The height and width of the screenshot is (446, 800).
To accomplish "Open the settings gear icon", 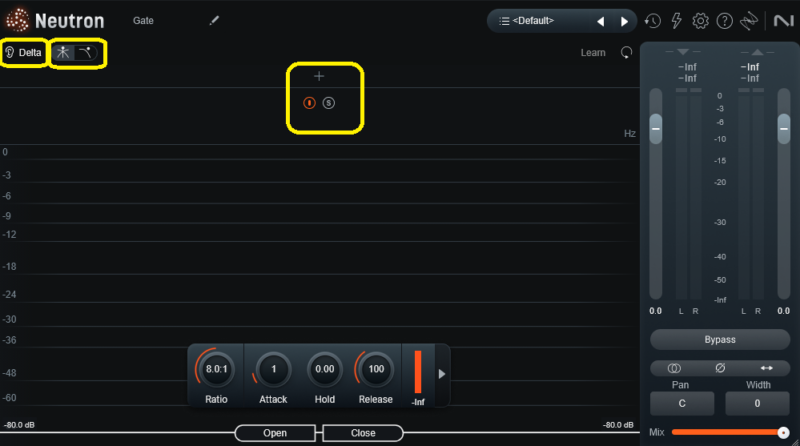I will 701,20.
